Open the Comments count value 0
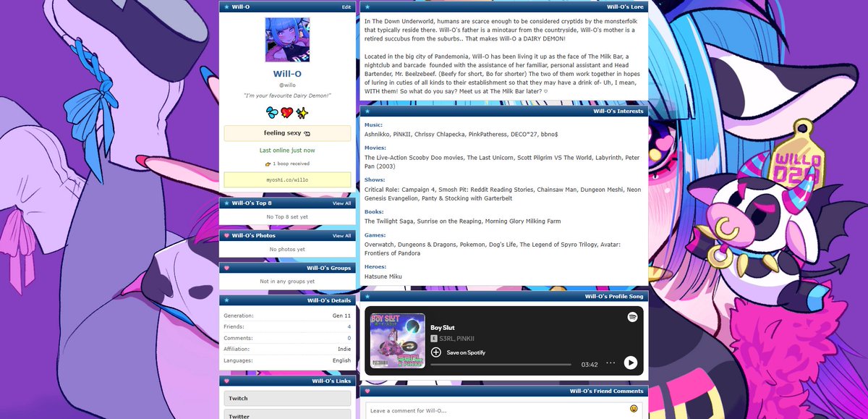Screen dimensions: 868x419 [x=349, y=338]
